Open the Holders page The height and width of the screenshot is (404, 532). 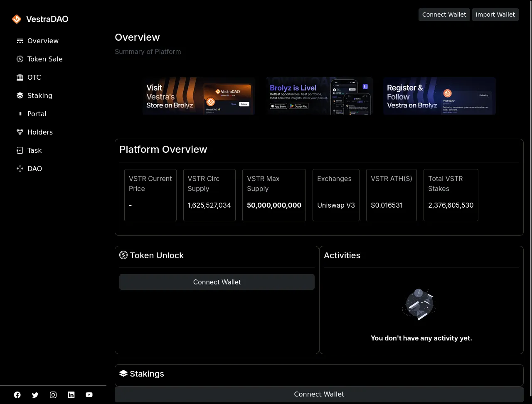pos(40,132)
